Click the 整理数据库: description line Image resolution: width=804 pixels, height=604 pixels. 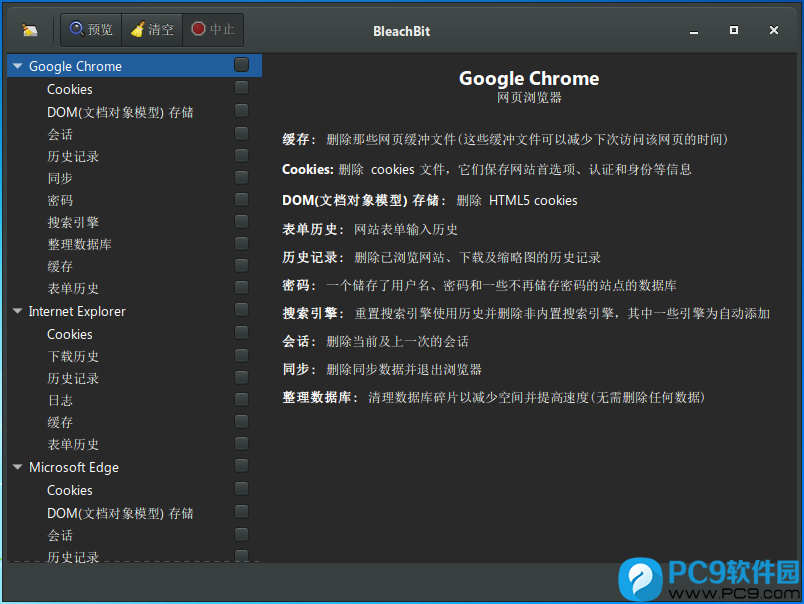tap(493, 397)
